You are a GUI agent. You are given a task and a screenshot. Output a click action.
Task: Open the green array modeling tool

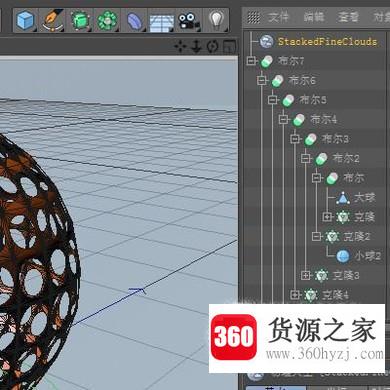point(107,20)
